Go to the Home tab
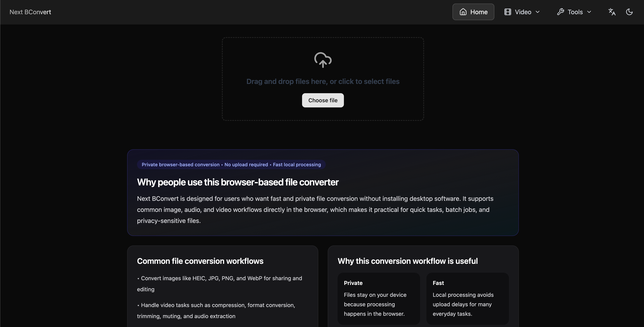The width and height of the screenshot is (644, 327). 479,12
